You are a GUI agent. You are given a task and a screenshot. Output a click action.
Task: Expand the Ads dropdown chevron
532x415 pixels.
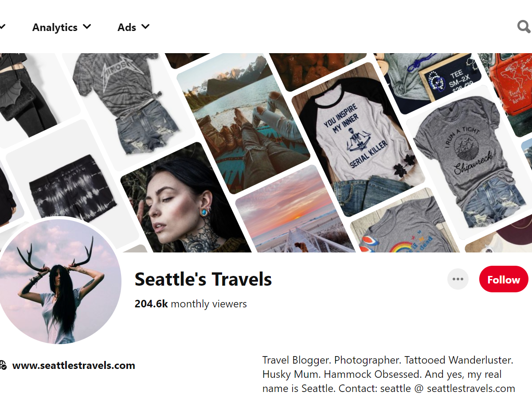145,27
